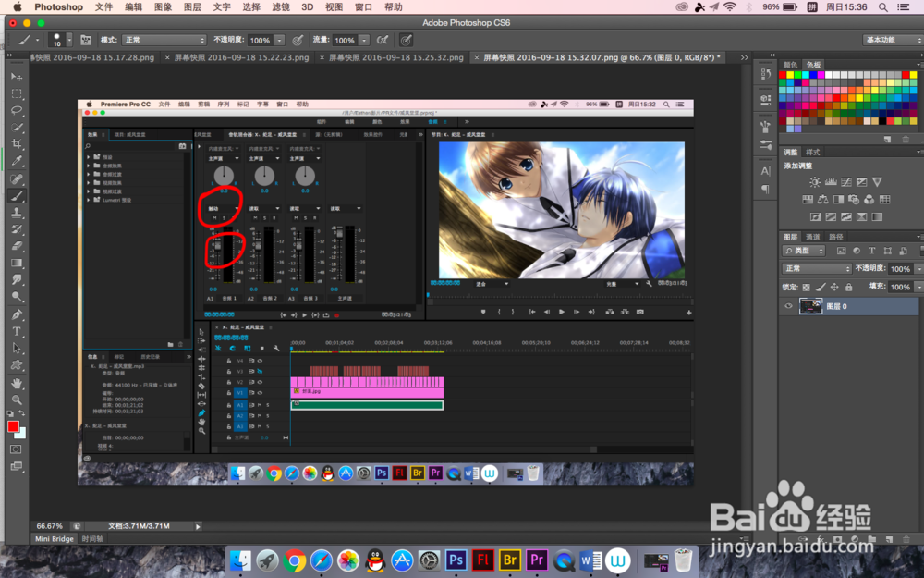924x578 pixels.
Task: Add a Gradient Map adjustment
Action: tap(877, 216)
